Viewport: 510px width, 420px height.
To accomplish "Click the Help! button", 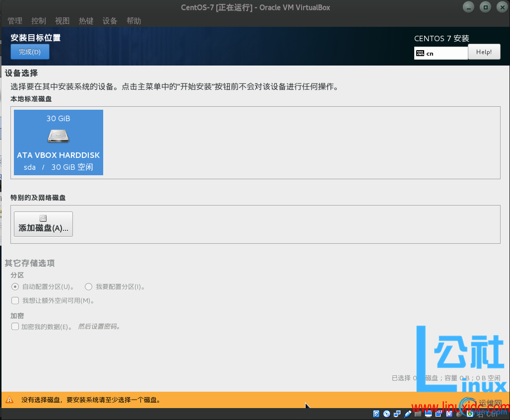I will pyautogui.click(x=484, y=52).
